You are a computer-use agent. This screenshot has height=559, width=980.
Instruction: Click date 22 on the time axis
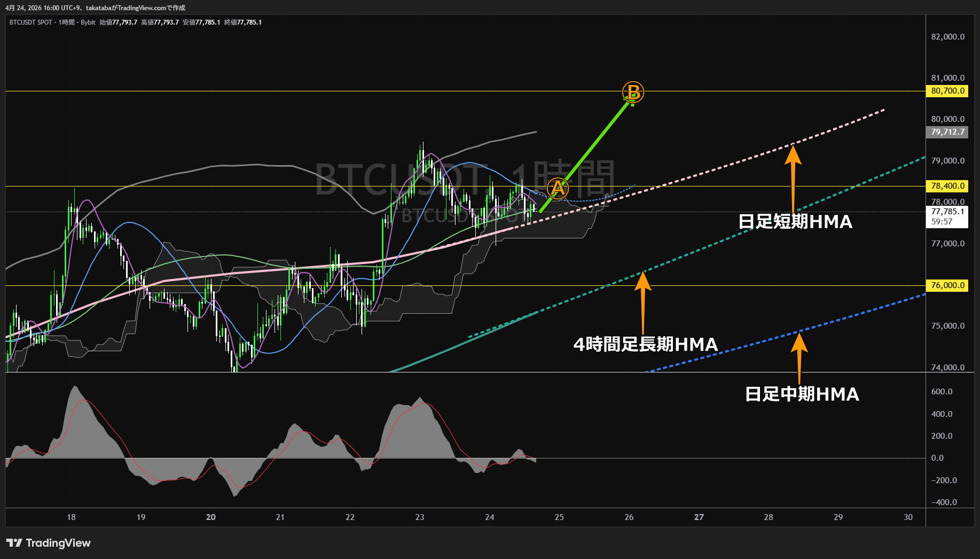350,517
